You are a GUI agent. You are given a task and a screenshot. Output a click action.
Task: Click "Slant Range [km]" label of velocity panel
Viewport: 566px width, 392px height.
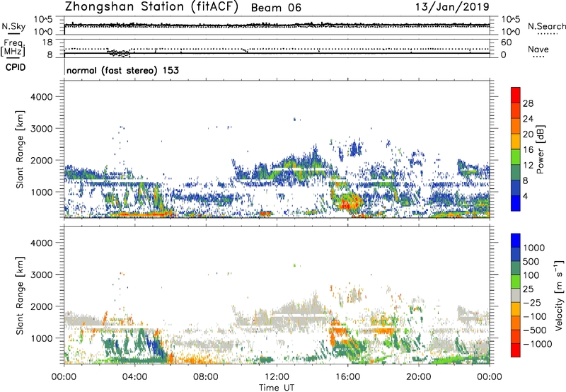[x=20, y=296]
